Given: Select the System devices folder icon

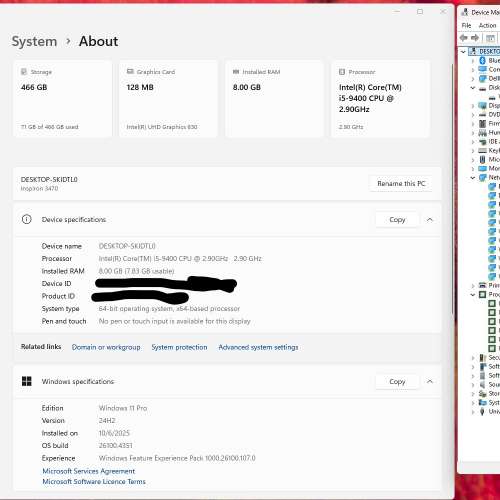Looking at the screenshot, I should pyautogui.click(x=482, y=403).
